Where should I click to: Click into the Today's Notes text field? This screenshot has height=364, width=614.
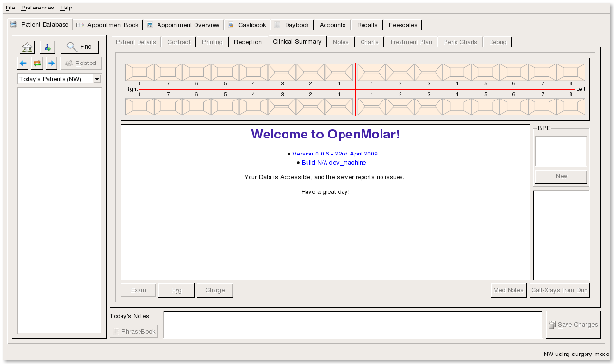click(x=353, y=325)
